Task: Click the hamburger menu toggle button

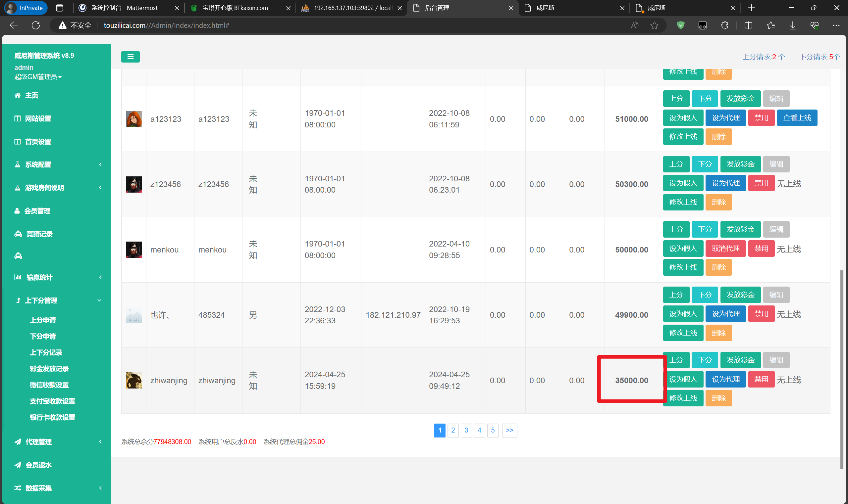Action: tap(130, 57)
